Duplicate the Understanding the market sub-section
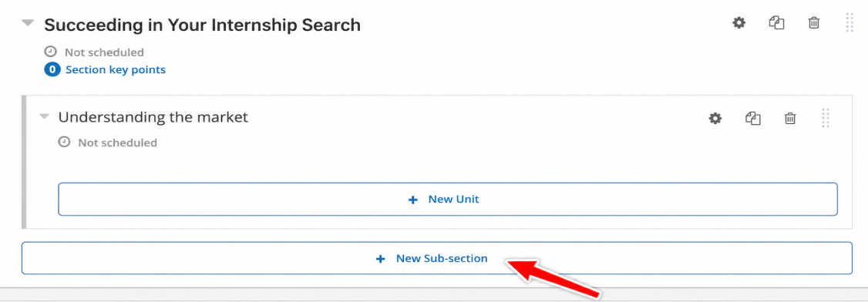868x302 pixels. point(753,118)
